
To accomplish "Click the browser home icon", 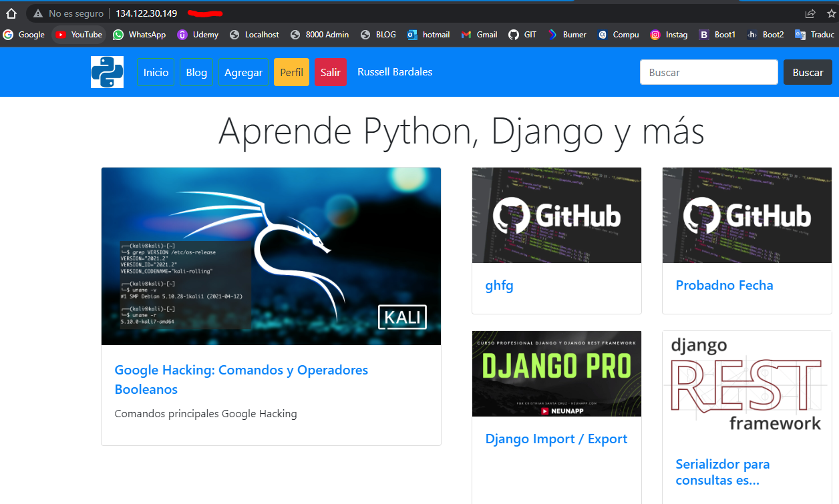I will click(x=11, y=13).
